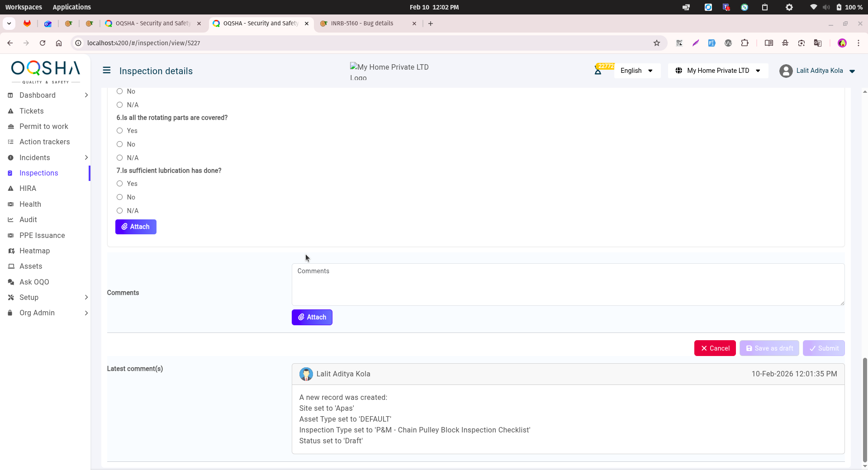
Task: Click Attach button below Comments box
Action: [312, 317]
